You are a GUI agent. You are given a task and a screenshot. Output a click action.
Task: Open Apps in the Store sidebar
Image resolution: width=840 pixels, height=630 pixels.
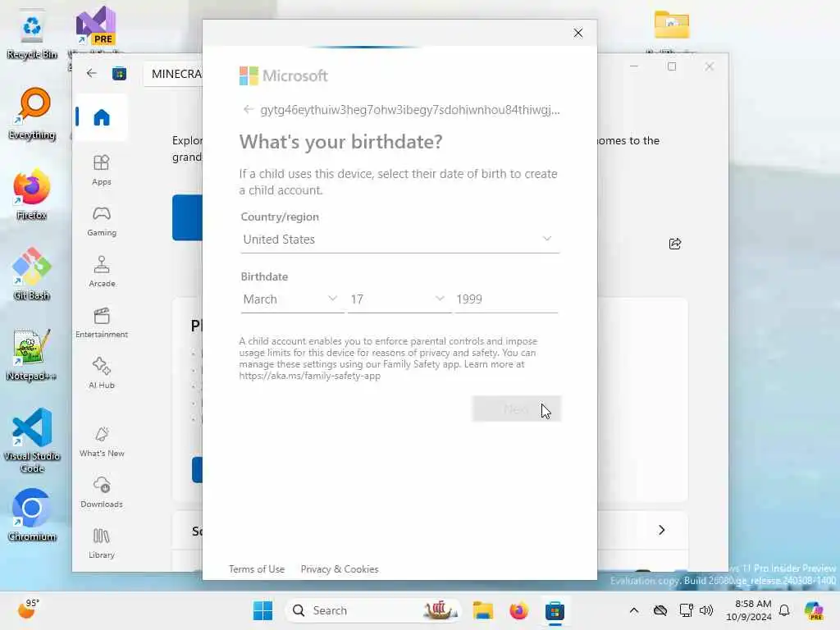(101, 170)
